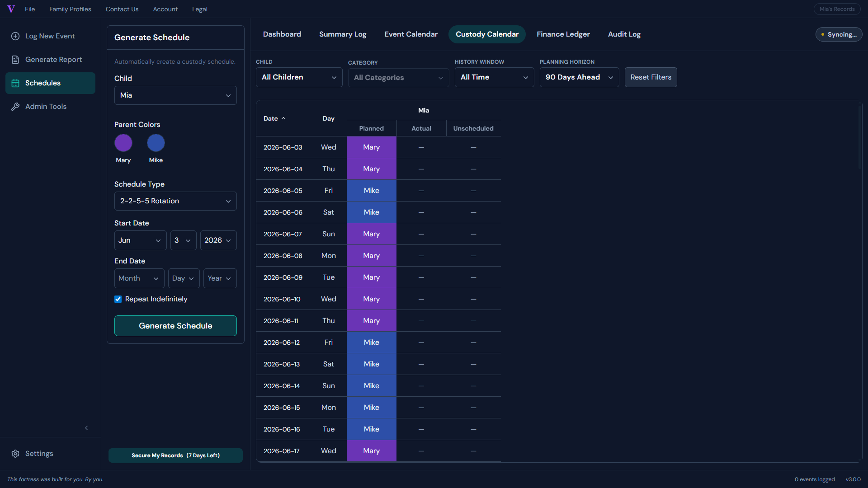Switch to the Summary Log tab

pyautogui.click(x=343, y=34)
